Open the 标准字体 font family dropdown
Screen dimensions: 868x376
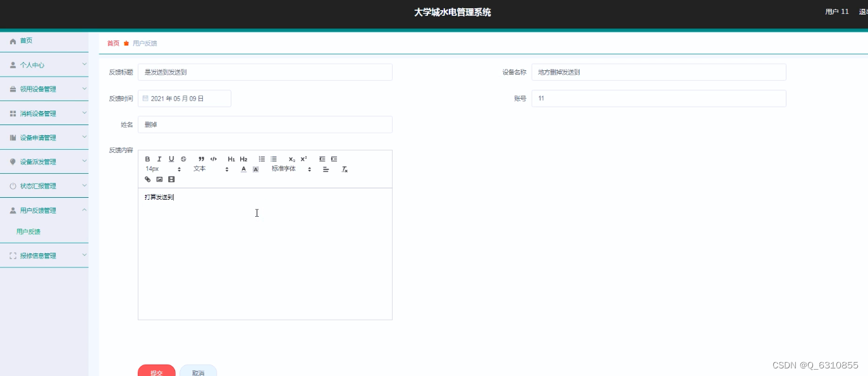tap(291, 169)
